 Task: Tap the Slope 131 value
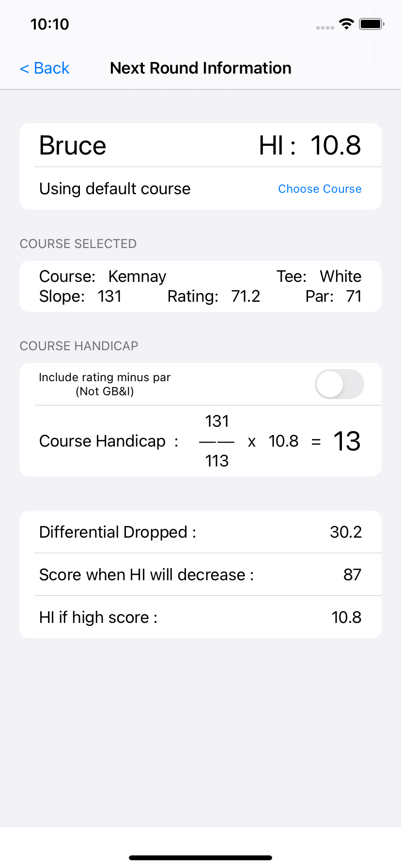[80, 296]
